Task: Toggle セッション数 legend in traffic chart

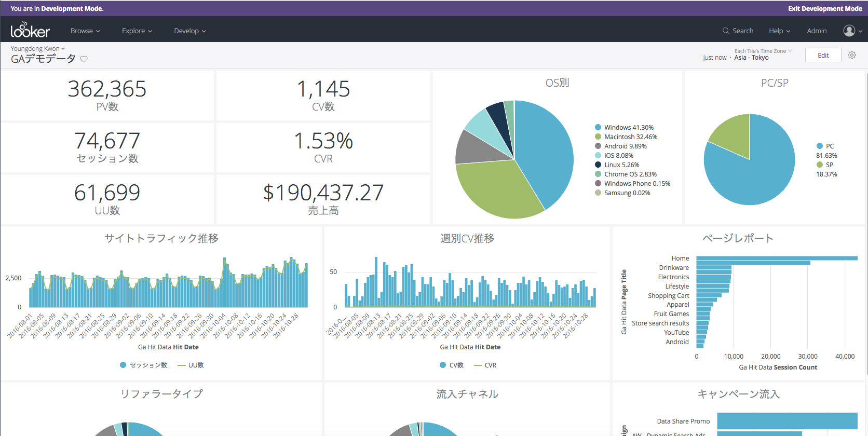Action: click(144, 365)
